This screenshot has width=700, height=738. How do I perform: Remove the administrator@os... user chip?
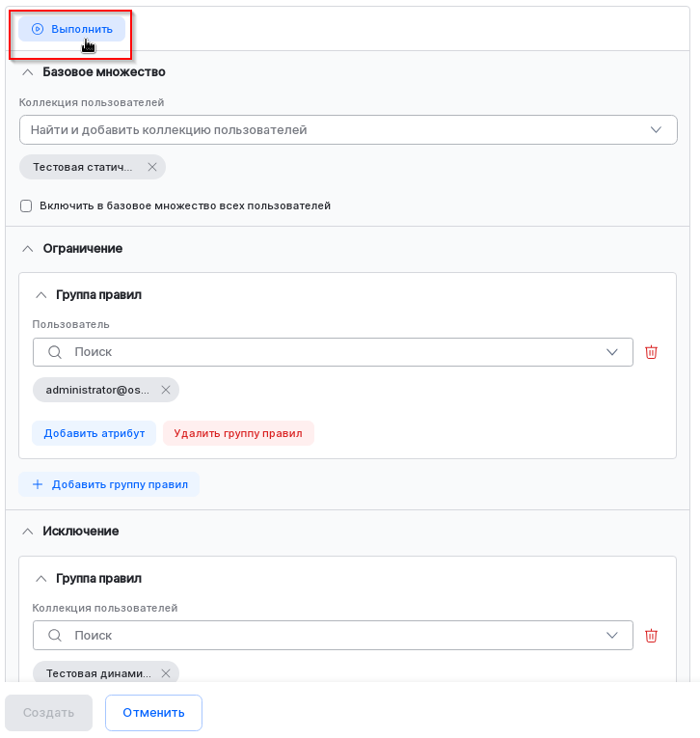(165, 390)
